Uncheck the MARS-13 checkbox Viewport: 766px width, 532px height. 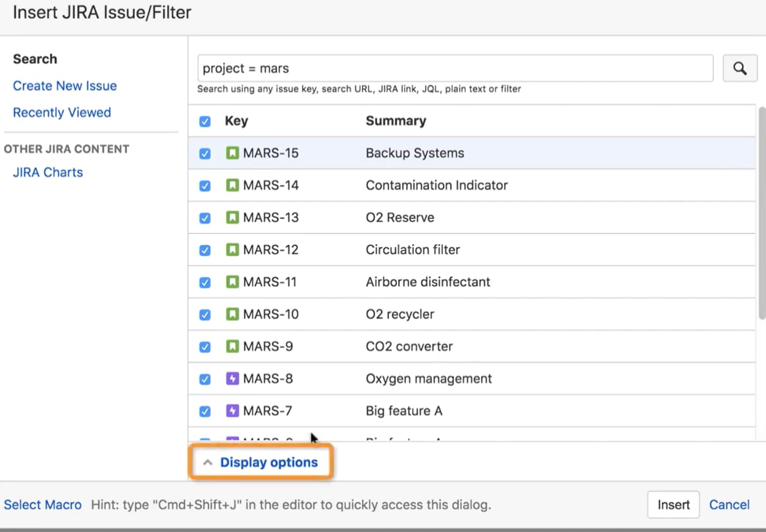pos(205,218)
